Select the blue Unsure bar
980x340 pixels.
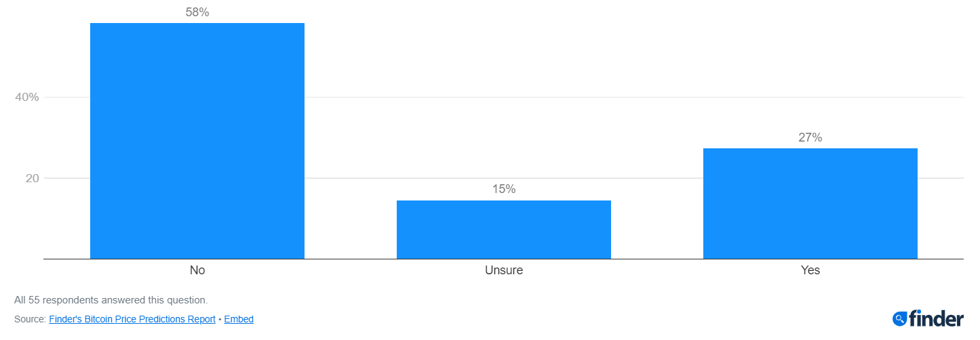pos(504,230)
